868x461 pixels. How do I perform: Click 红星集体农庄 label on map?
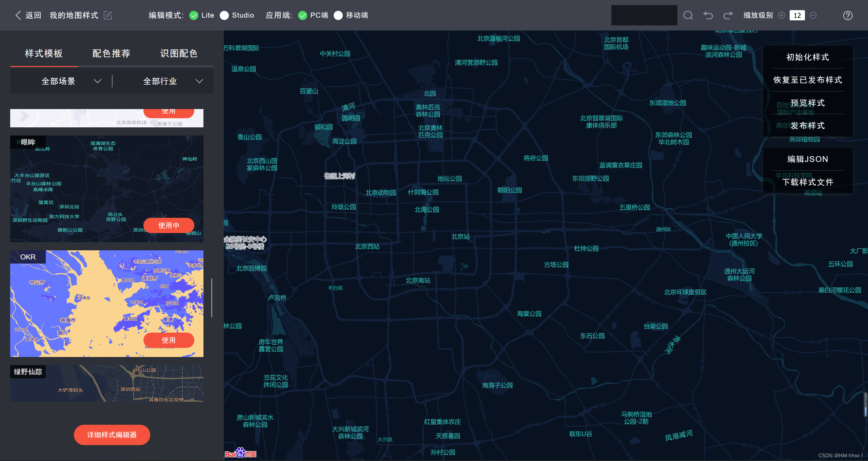(x=442, y=422)
